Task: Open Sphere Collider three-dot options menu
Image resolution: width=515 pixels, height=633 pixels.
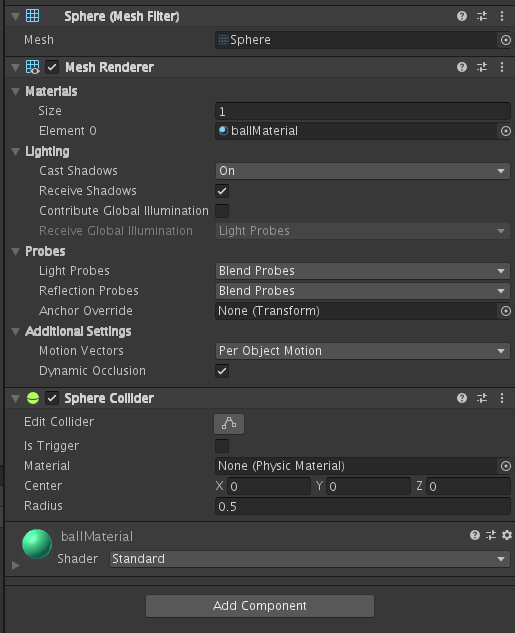Action: 502,398
